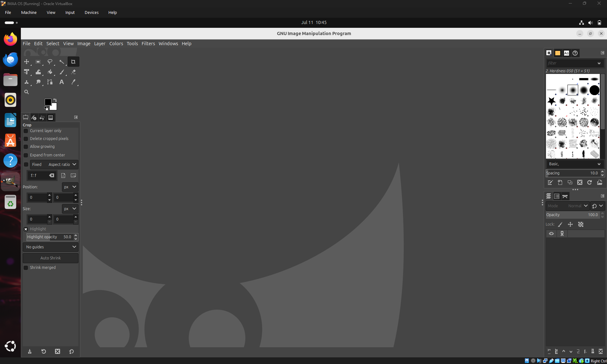Select the Text tool
This screenshot has width=607, height=364.
pos(62,82)
